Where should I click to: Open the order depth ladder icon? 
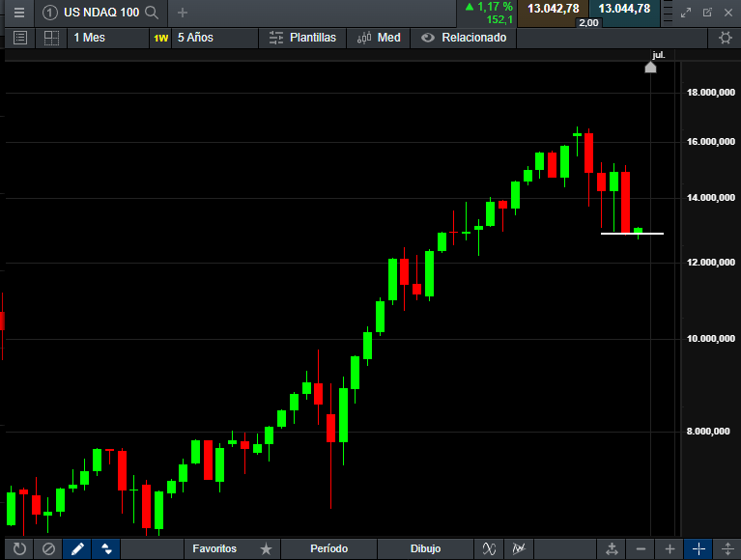pos(668,13)
